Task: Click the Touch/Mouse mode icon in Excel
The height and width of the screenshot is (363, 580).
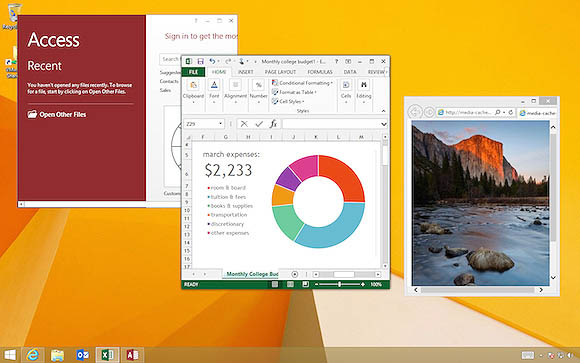Action: click(x=241, y=61)
